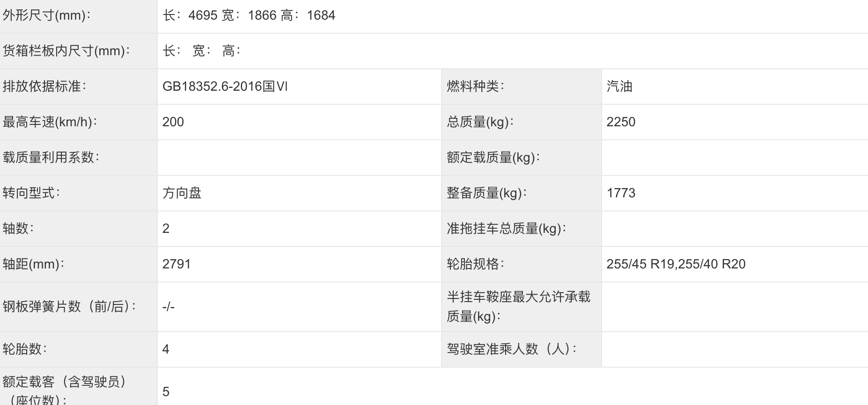This screenshot has height=405, width=868.
Task: Click the 货箱栏板内尺寸(mm) label
Action: (x=66, y=51)
